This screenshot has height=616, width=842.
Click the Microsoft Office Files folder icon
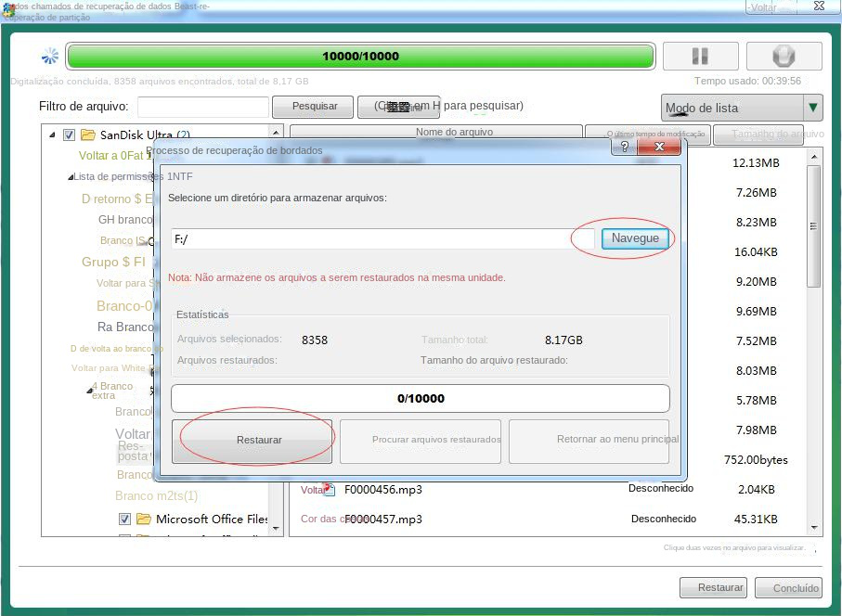pos(141,519)
